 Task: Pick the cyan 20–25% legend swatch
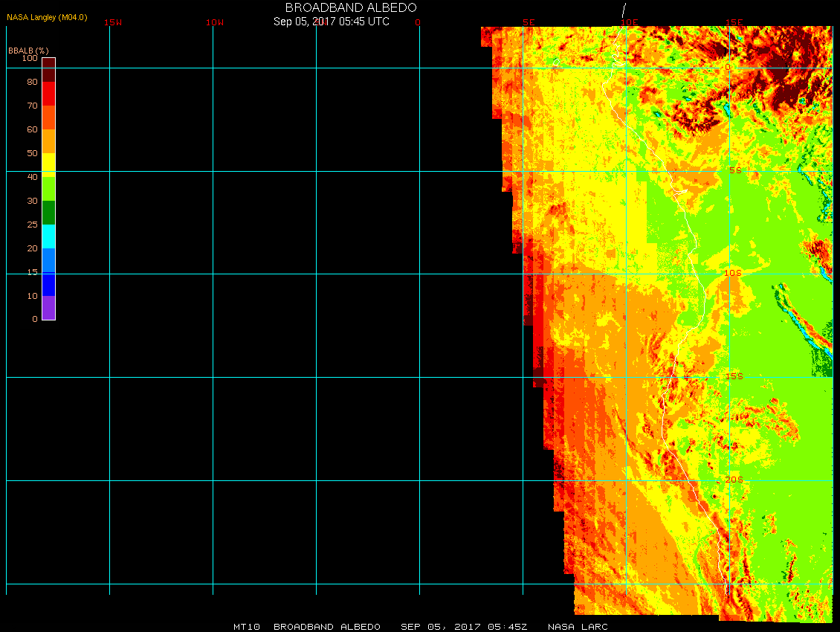(48, 236)
